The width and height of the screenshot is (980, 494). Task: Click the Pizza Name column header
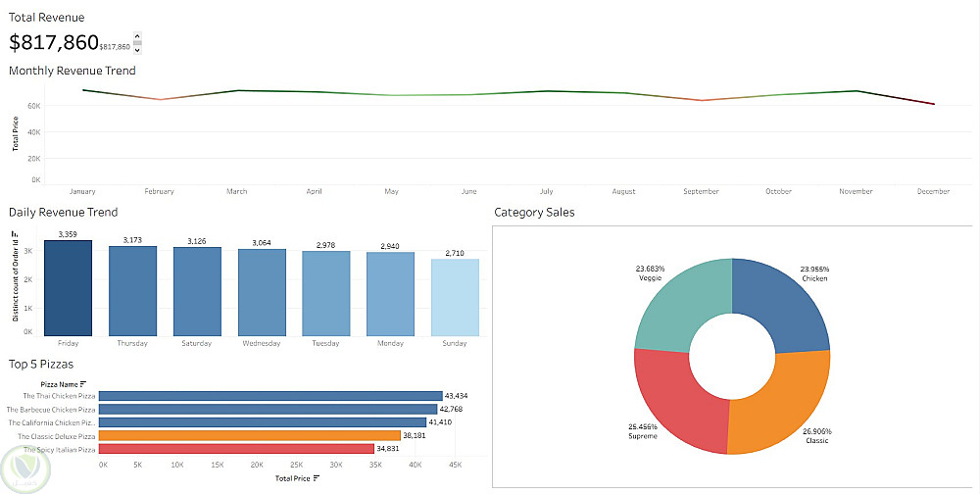[x=60, y=384]
